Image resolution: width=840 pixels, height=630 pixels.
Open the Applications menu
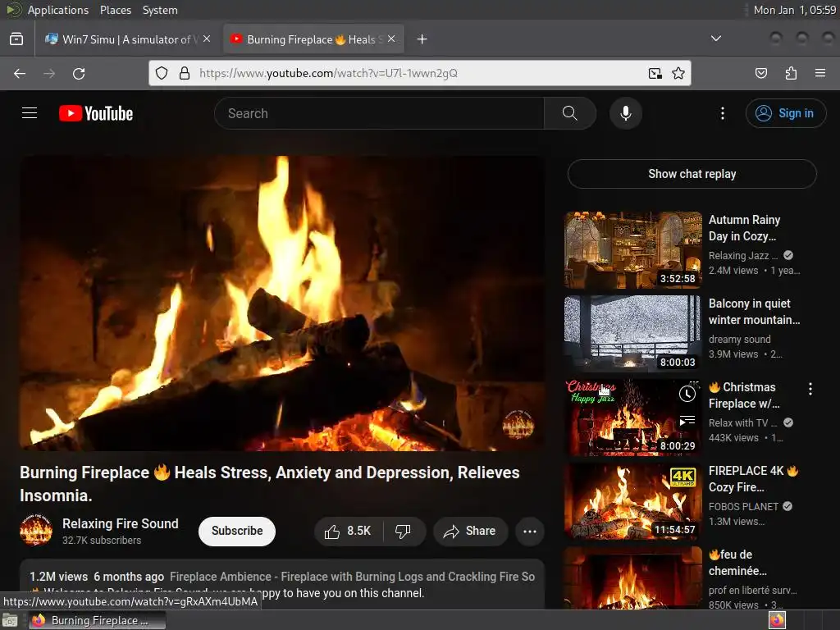[58, 10]
